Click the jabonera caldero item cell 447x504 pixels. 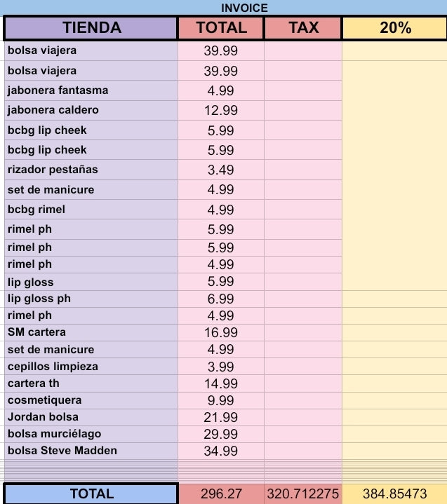point(91,110)
